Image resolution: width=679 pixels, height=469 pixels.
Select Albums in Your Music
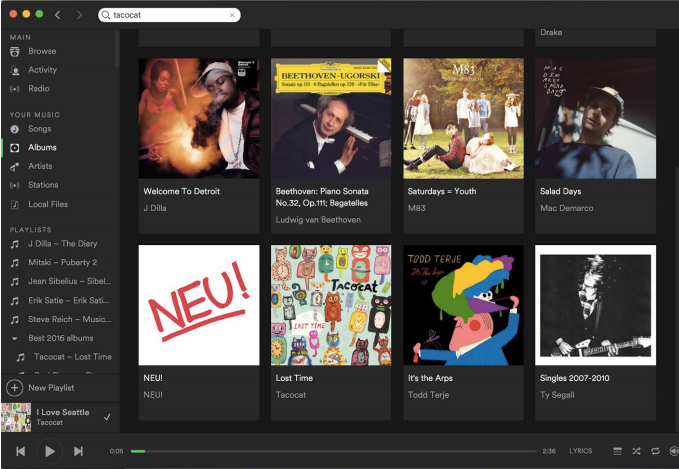coord(42,147)
